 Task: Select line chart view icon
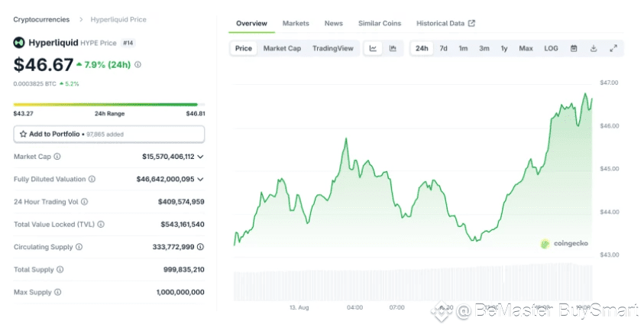(x=373, y=48)
